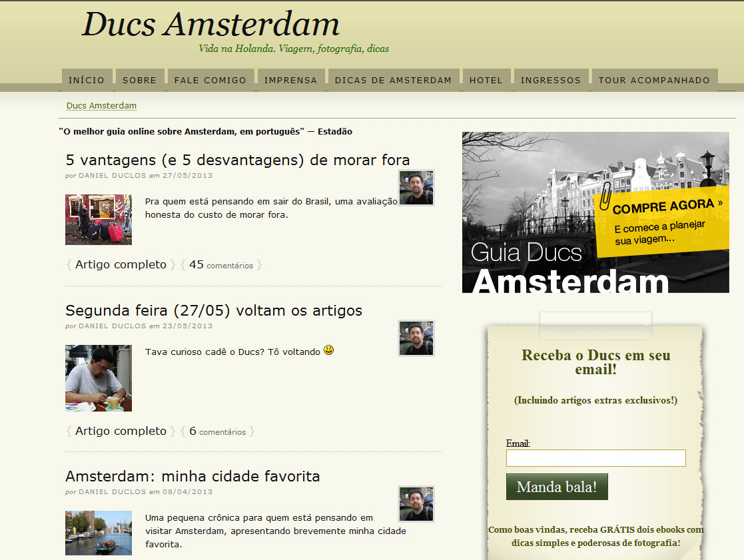This screenshot has width=744, height=560.
Task: Click author avatar beside first article
Action: (x=416, y=188)
